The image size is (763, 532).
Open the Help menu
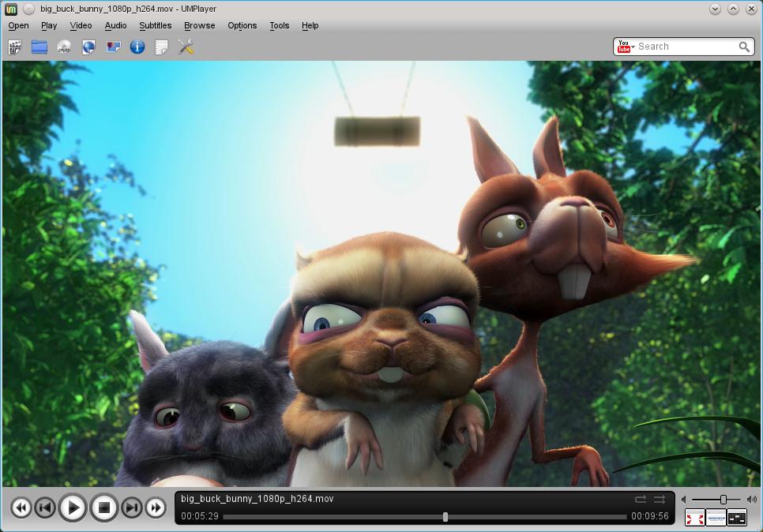pyautogui.click(x=310, y=26)
